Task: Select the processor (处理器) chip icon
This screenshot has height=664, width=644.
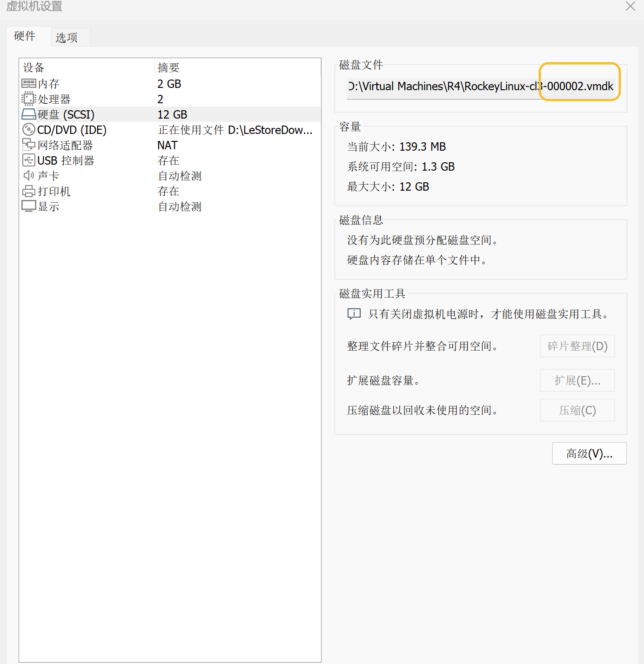Action: point(29,99)
